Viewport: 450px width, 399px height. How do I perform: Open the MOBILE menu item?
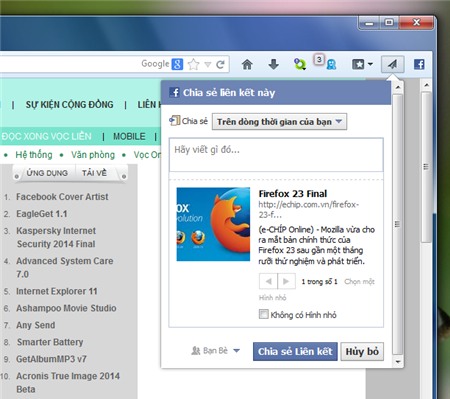(x=129, y=136)
